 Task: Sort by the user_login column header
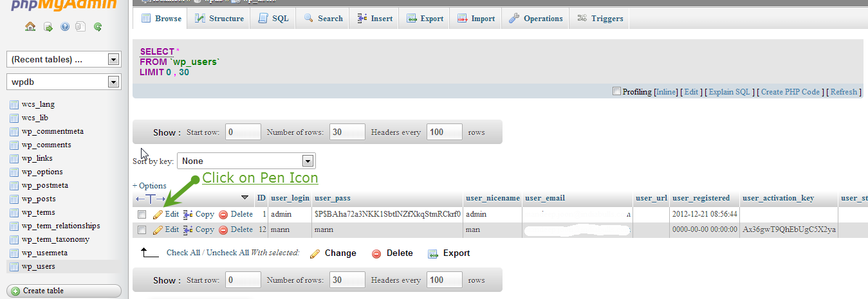(290, 198)
